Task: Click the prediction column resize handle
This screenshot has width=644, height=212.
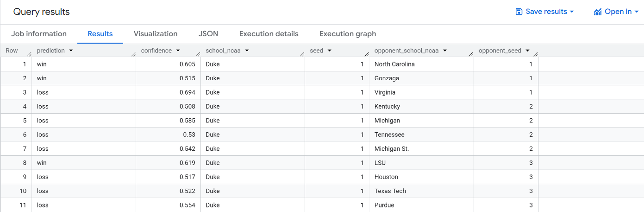Action: coord(133,54)
